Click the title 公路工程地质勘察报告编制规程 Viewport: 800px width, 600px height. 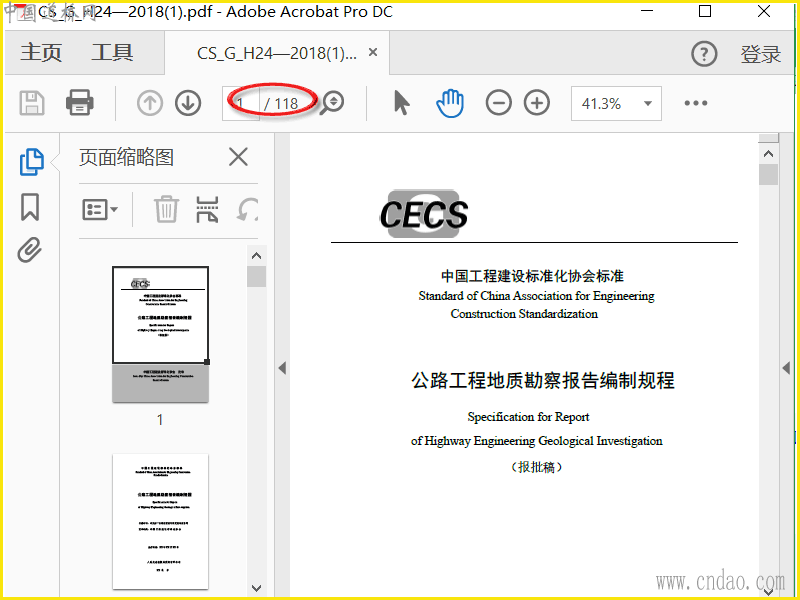tap(543, 381)
